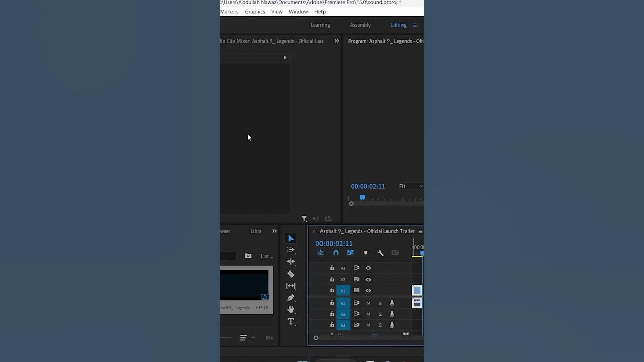644x362 pixels.
Task: Open the Window menu
Action: [x=298, y=12]
